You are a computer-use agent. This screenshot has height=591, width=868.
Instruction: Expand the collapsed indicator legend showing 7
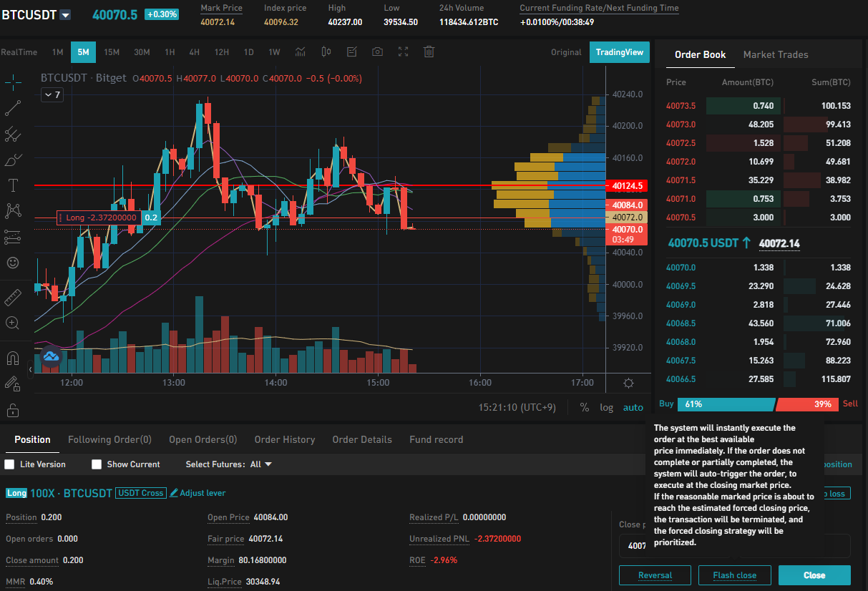tap(52, 94)
